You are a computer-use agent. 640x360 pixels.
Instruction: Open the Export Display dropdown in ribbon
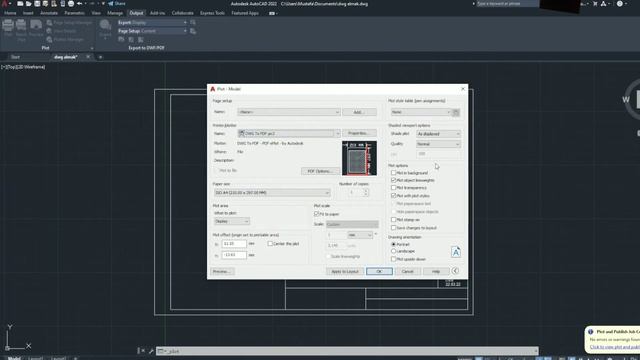pyautogui.click(x=152, y=23)
